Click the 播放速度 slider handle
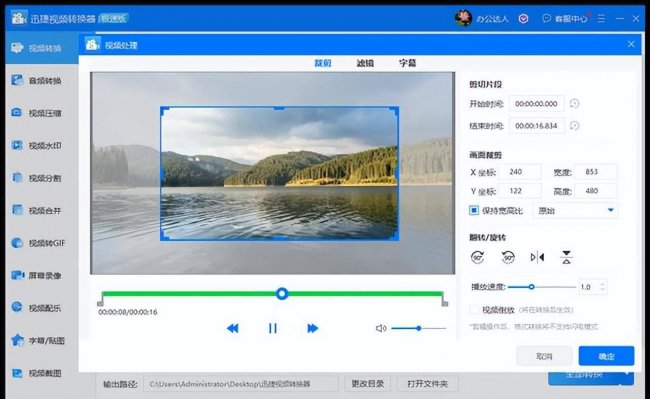650x399 pixels. 531,287
